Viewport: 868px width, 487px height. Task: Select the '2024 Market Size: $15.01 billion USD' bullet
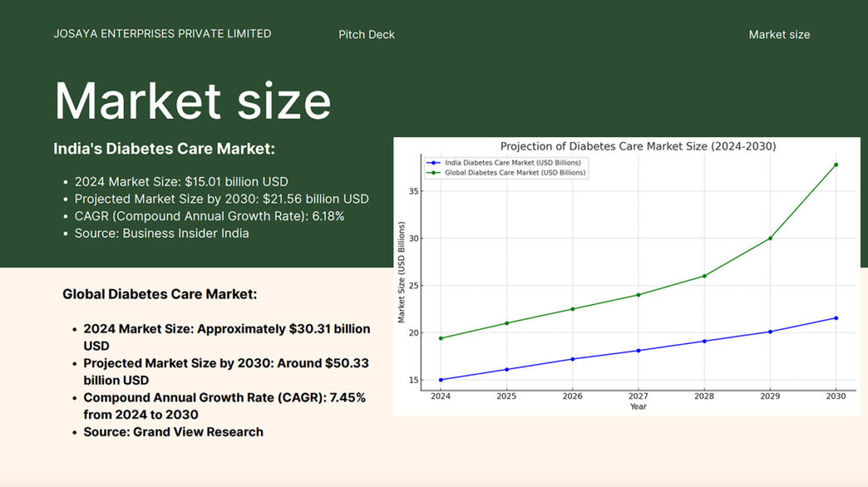coord(181,181)
